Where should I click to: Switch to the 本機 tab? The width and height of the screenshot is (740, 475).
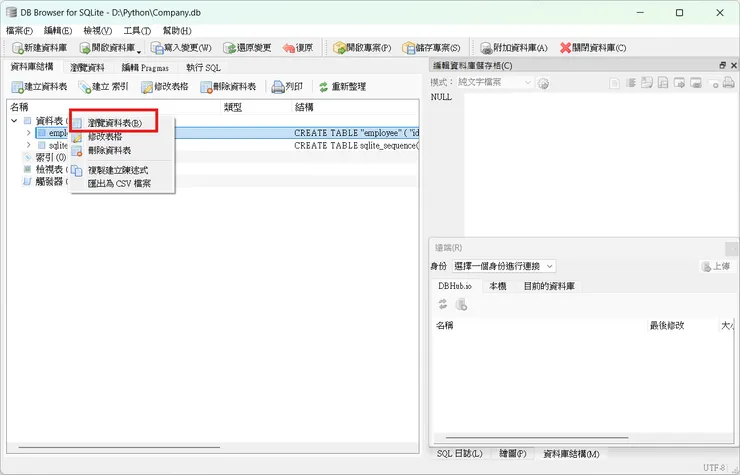coord(498,286)
